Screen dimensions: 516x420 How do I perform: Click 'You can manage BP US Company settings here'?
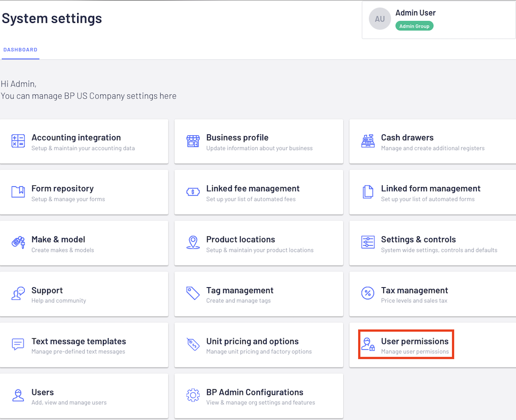coord(89,96)
